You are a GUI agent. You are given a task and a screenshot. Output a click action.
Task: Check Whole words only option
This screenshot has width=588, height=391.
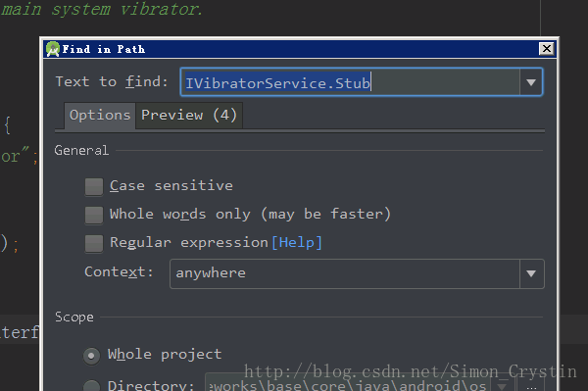tap(94, 215)
